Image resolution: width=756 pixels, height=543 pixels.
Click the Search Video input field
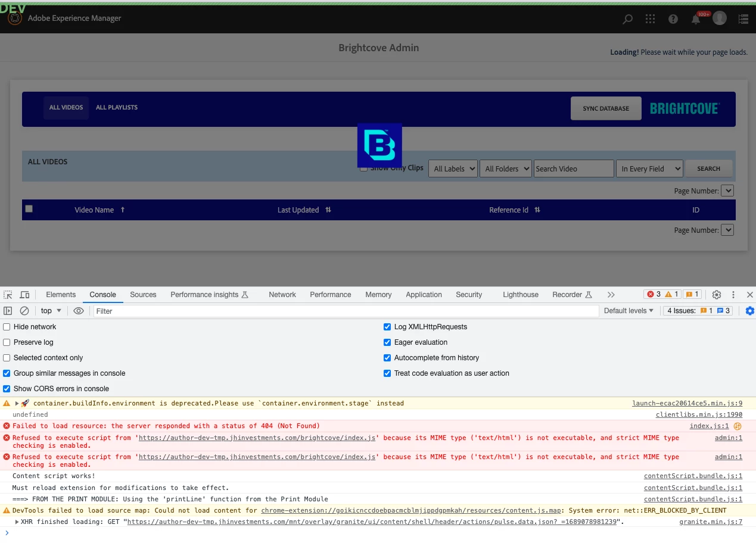click(574, 168)
